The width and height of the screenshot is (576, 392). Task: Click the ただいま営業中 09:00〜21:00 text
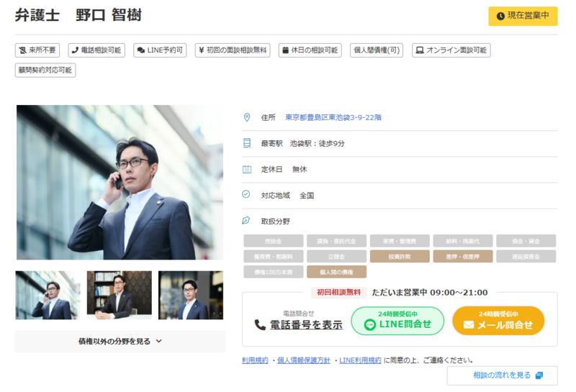(x=430, y=293)
